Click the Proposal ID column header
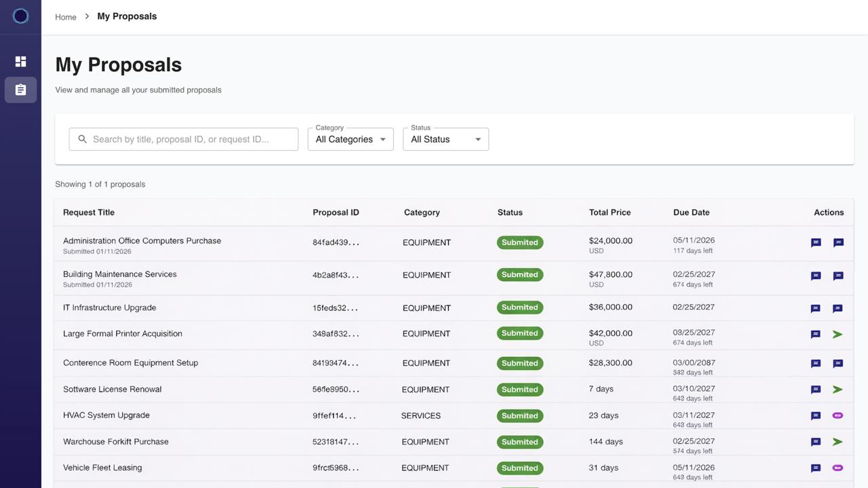This screenshot has width=868, height=488. click(336, 212)
